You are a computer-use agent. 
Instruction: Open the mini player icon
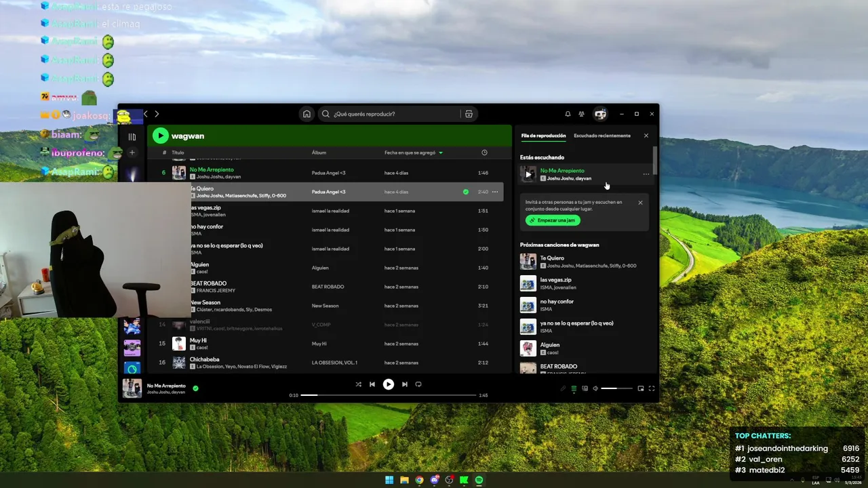pyautogui.click(x=641, y=388)
